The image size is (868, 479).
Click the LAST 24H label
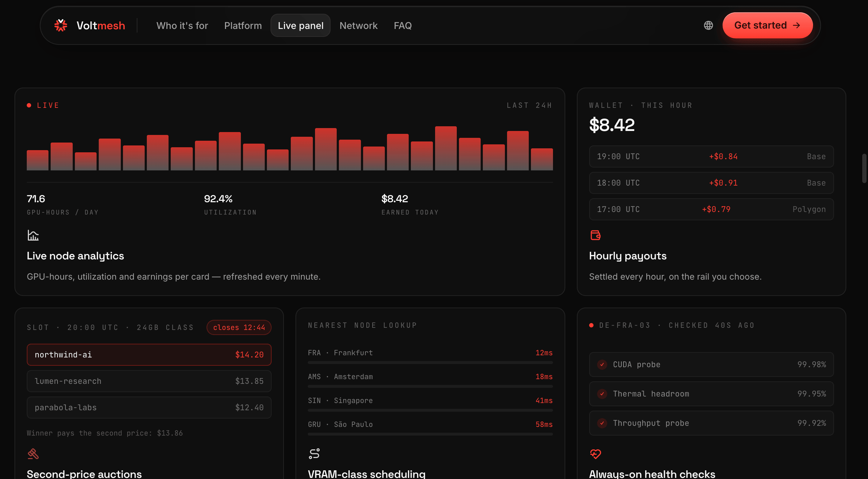529,105
